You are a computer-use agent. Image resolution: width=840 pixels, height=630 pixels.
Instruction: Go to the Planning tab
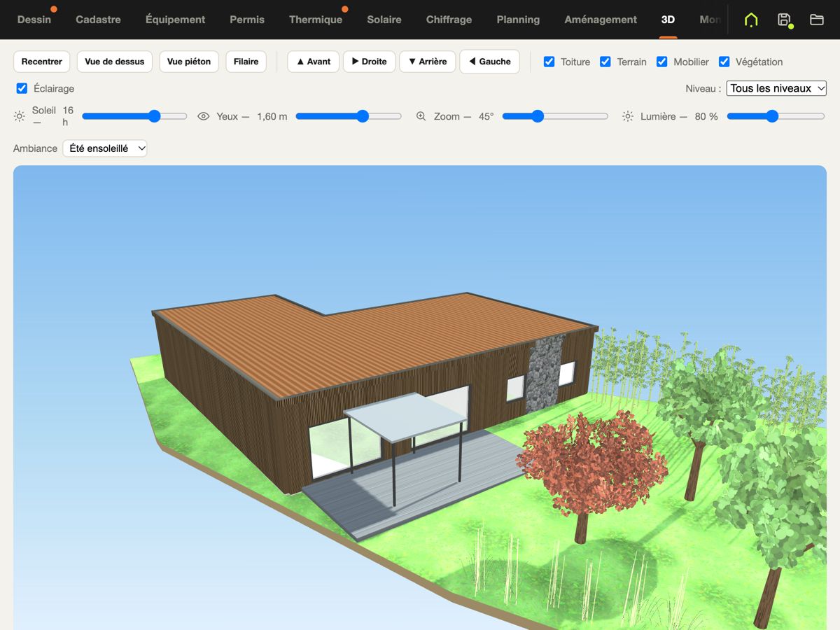point(518,20)
